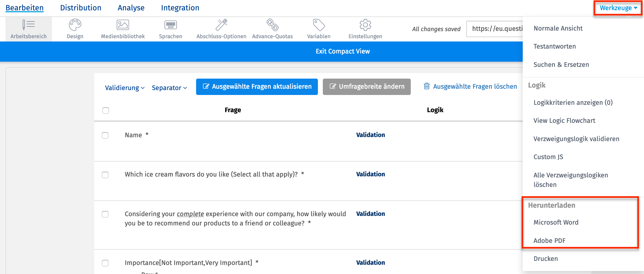Select the ice cream flavors question checkbox
This screenshot has width=644, height=274.
pyautogui.click(x=105, y=175)
